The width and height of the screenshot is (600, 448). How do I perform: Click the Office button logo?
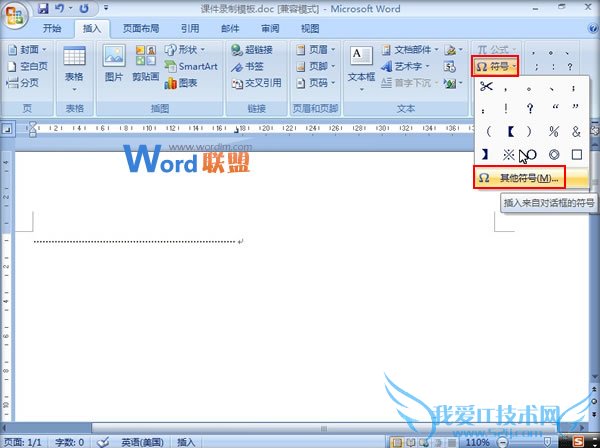(15, 15)
